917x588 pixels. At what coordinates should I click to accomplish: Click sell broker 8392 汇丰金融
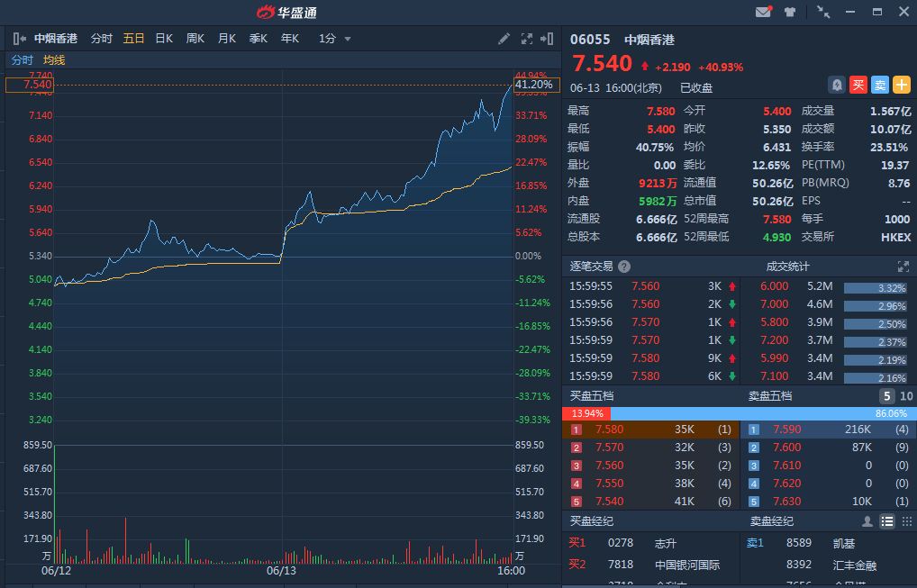click(x=829, y=565)
